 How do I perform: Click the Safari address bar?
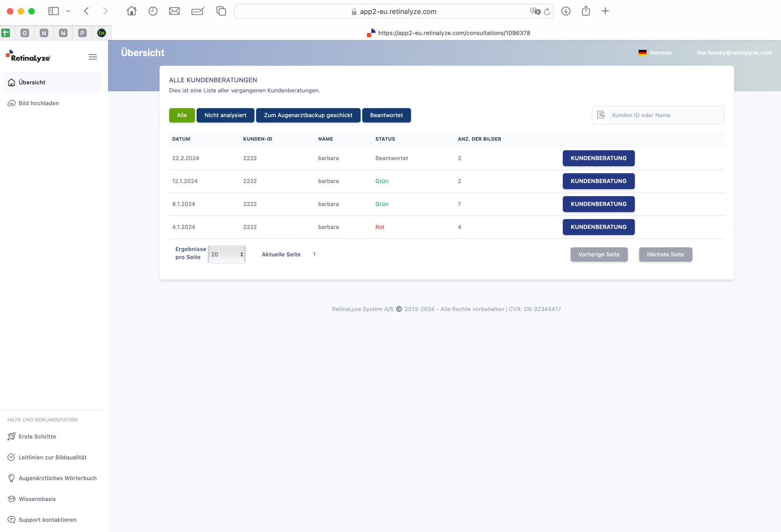(394, 11)
